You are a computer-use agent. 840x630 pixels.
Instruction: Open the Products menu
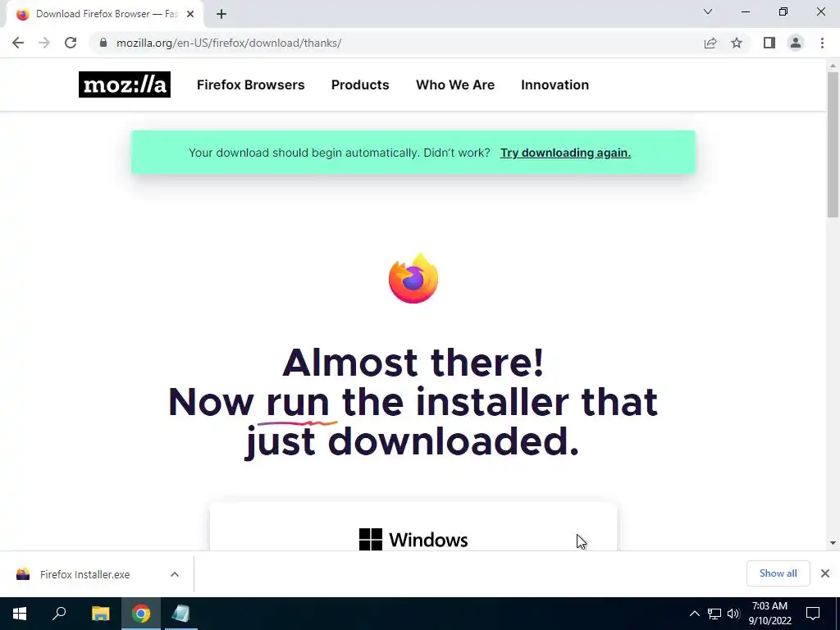(360, 84)
